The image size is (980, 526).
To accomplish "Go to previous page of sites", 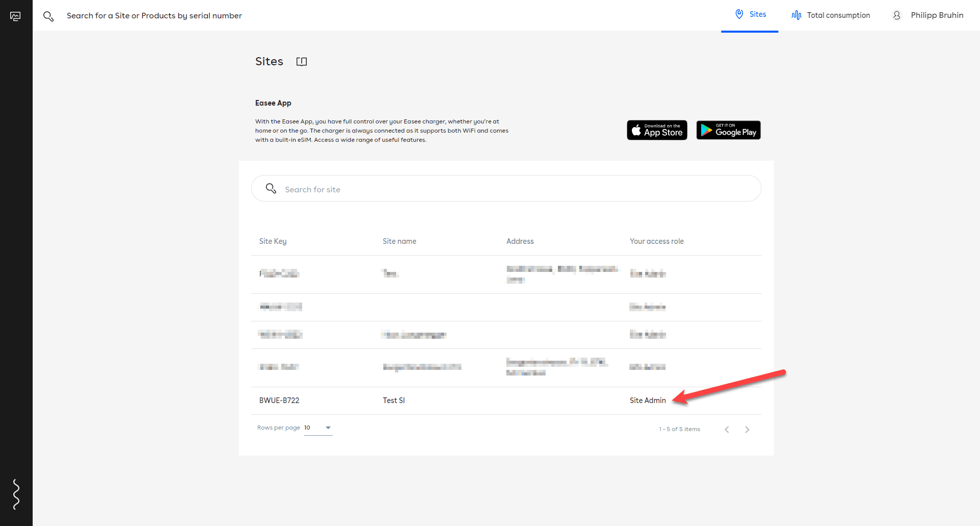I will point(727,430).
